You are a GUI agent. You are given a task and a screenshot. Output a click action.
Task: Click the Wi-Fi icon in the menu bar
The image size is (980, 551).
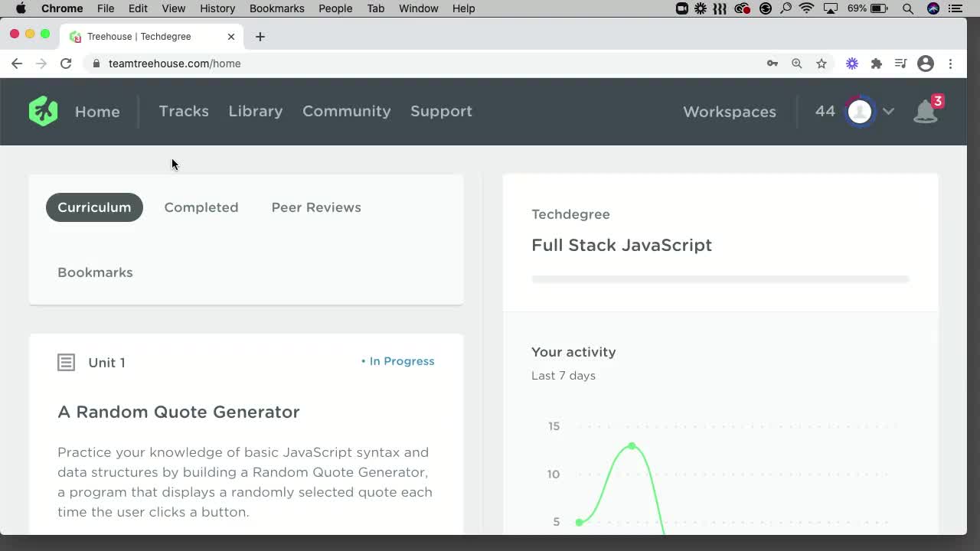(807, 8)
